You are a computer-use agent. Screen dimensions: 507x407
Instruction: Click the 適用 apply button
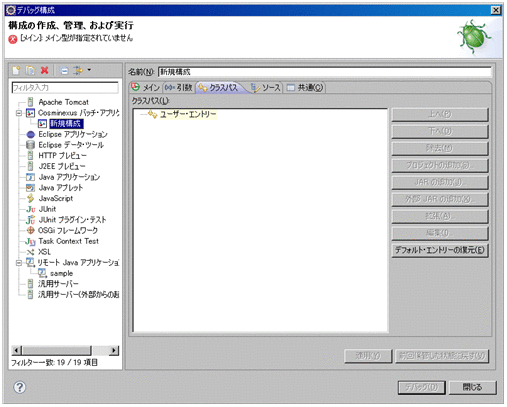(x=368, y=356)
